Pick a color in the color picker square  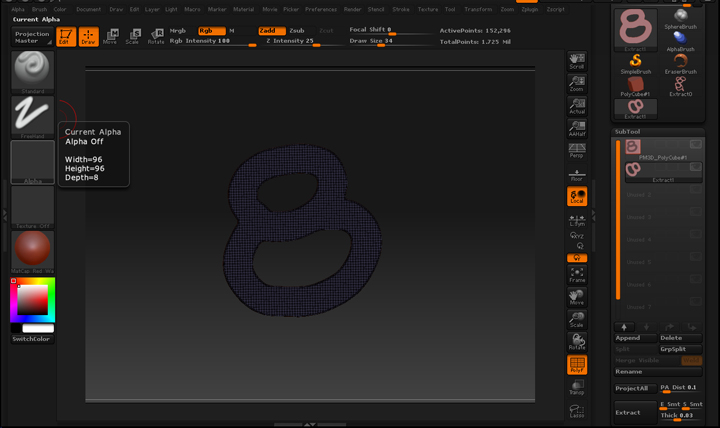click(x=33, y=299)
